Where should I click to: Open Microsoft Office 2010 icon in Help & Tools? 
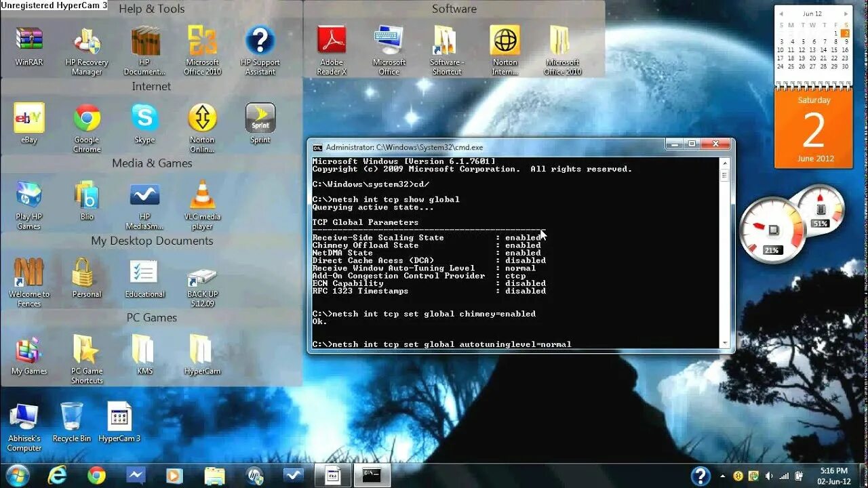[202, 51]
